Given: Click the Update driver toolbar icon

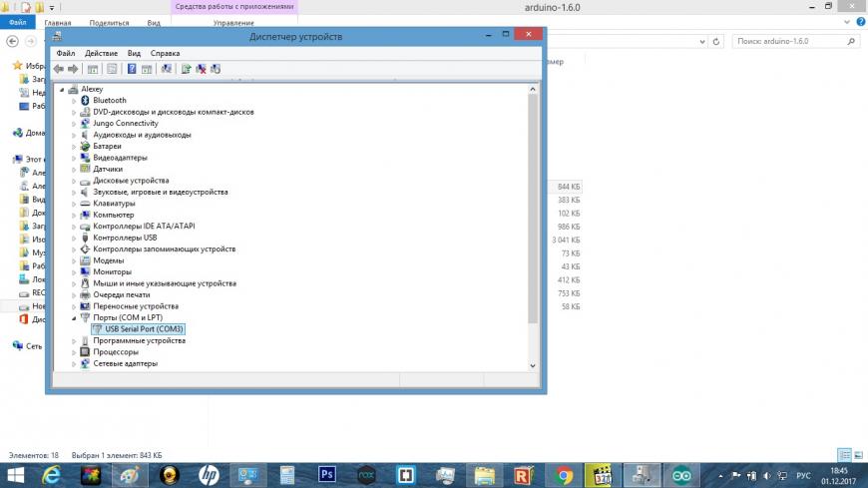Looking at the screenshot, I should pyautogui.click(x=186, y=69).
